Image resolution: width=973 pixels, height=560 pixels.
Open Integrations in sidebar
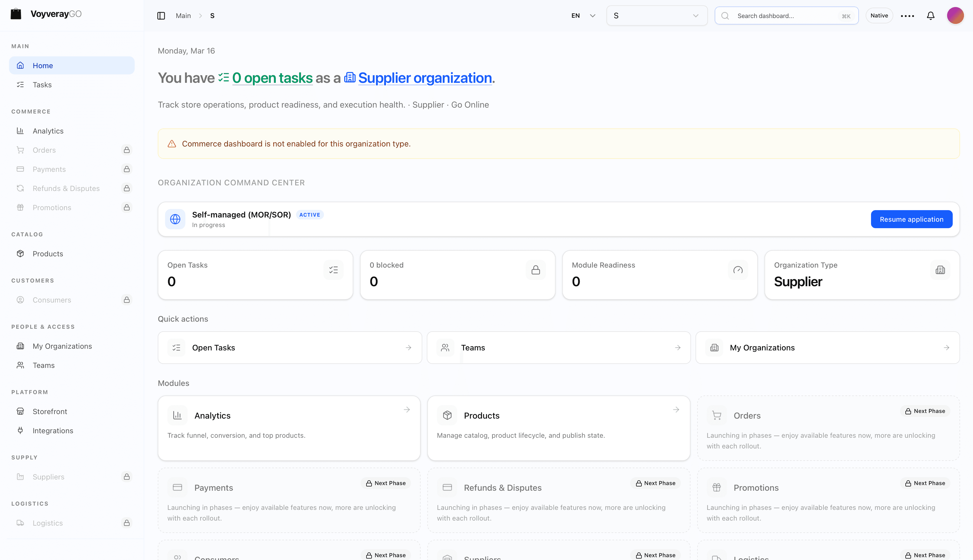coord(72,431)
